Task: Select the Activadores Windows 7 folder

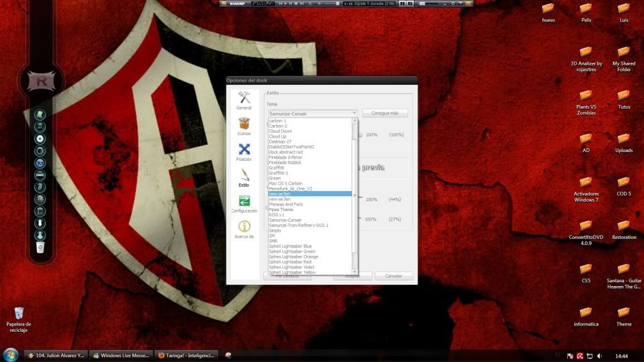Action: (586, 190)
